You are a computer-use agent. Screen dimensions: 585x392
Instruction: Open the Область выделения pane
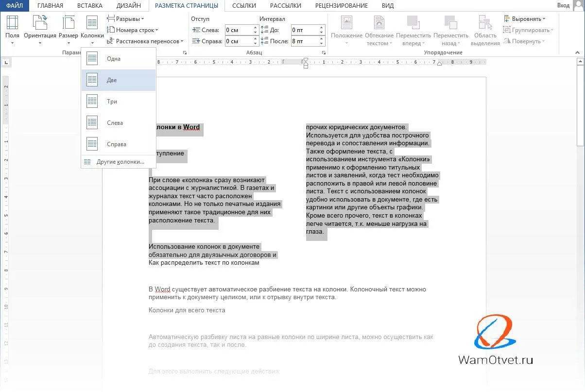pos(485,30)
